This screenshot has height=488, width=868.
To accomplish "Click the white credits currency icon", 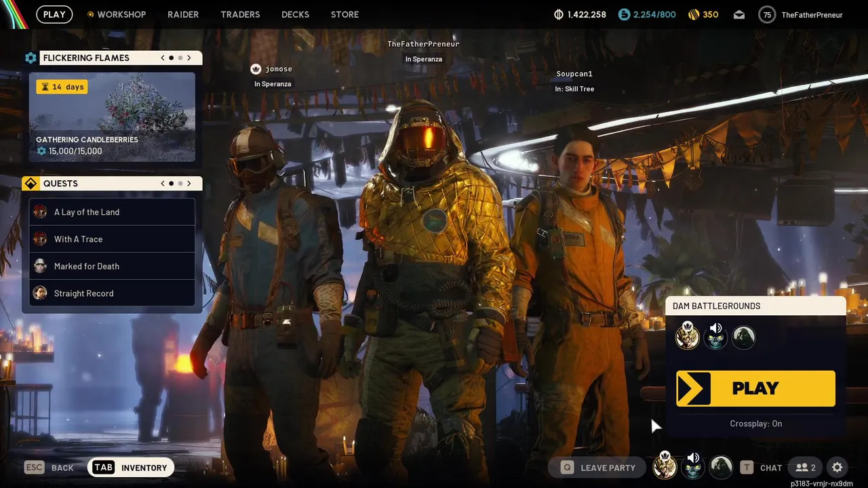I will point(559,14).
